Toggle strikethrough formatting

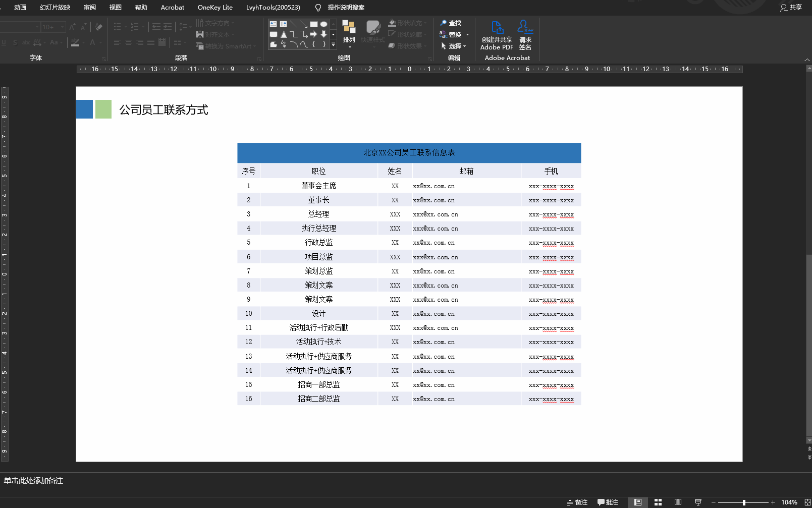(x=26, y=42)
